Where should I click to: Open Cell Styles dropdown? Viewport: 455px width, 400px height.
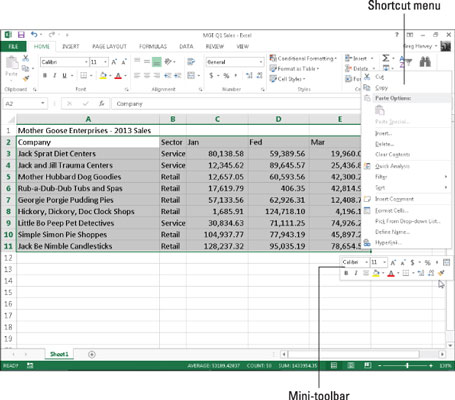[x=288, y=79]
